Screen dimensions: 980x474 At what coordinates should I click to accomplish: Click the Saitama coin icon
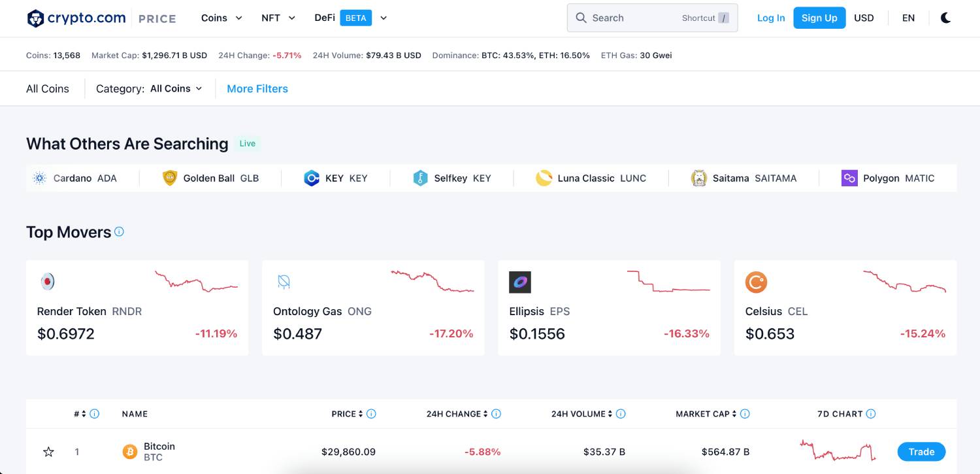(x=699, y=178)
